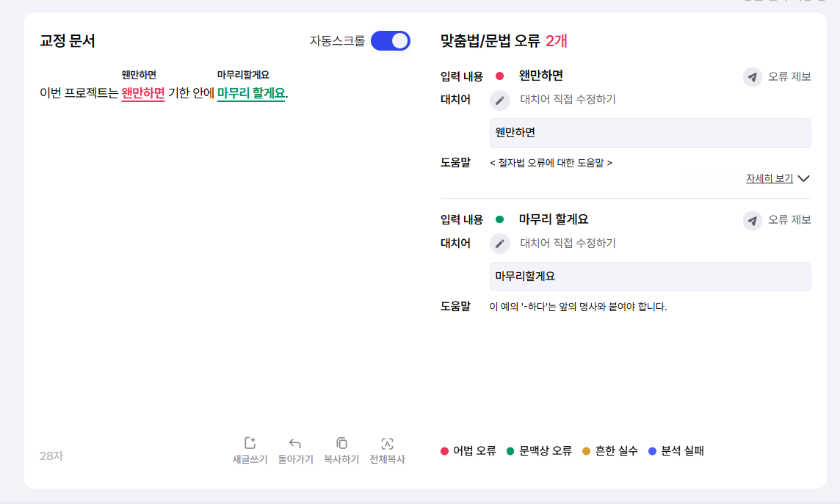Click the 새글쓰기 (new document) icon
The height and width of the screenshot is (504, 840).
point(250,442)
